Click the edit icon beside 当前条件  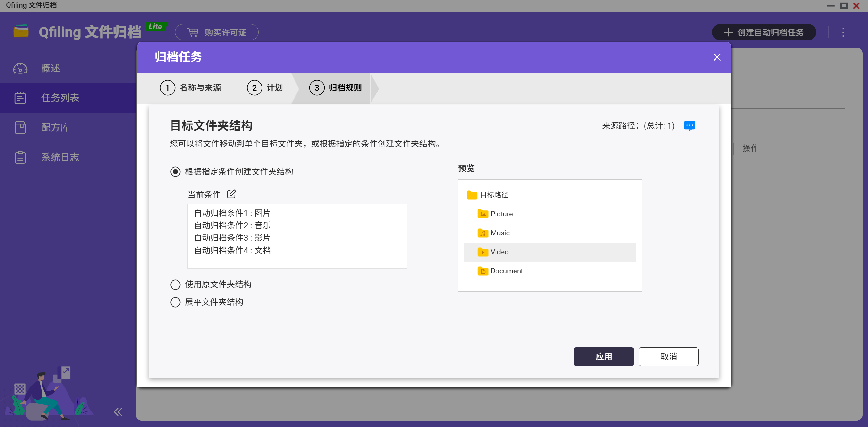[x=231, y=194]
